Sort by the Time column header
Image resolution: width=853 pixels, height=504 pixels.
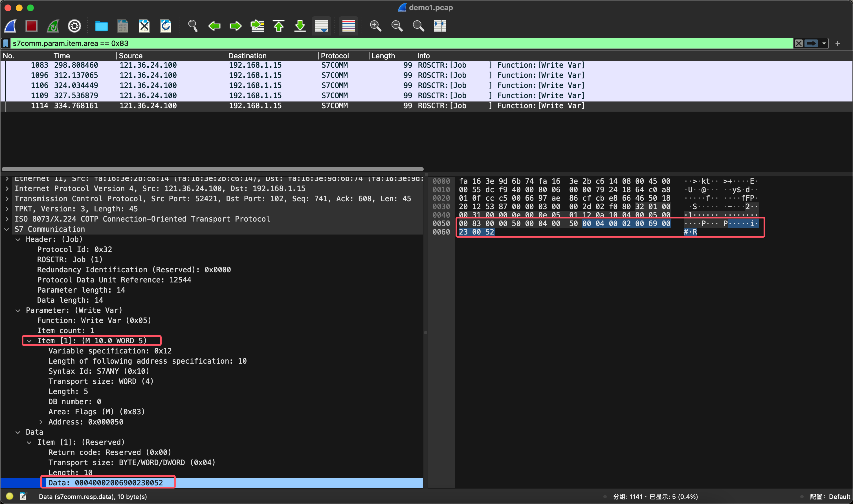pyautogui.click(x=83, y=56)
